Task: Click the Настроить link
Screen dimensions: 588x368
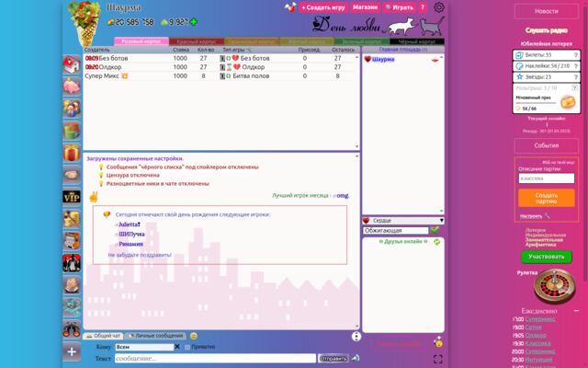Action: pos(531,216)
